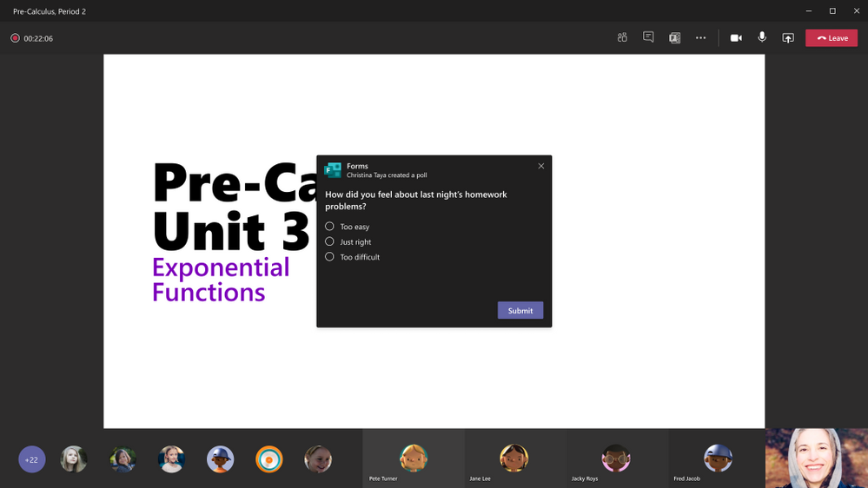
Task: Dismiss the Forms poll popup
Action: click(541, 166)
